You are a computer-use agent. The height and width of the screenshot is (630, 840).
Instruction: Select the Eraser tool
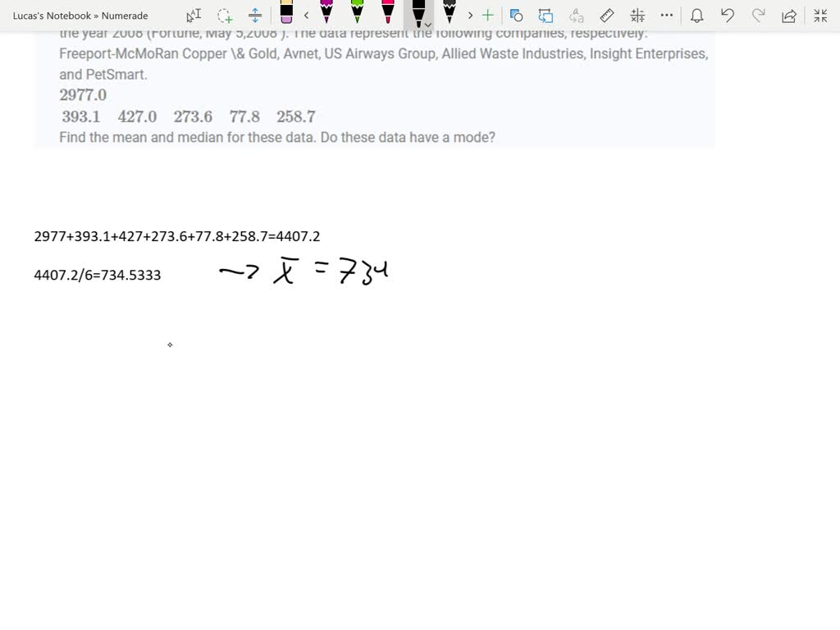[x=286, y=12]
